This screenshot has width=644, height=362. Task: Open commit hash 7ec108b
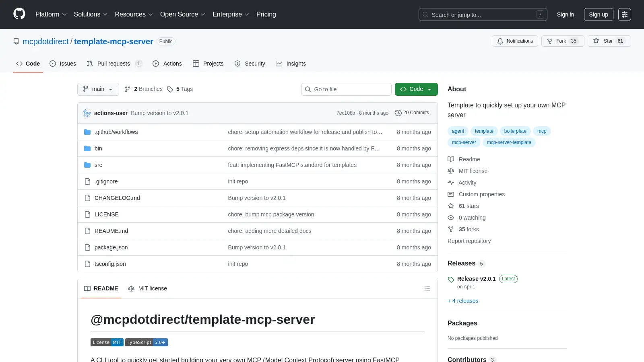[346, 113]
